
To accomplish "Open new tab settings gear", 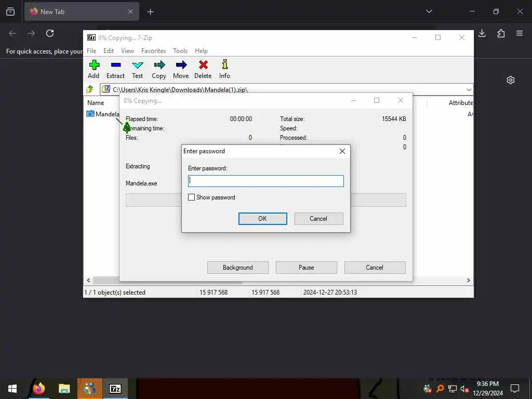I will pos(511,80).
